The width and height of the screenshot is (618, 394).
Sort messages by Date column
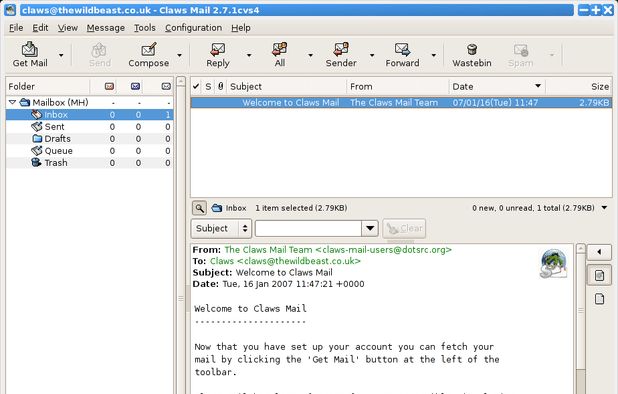pos(497,86)
